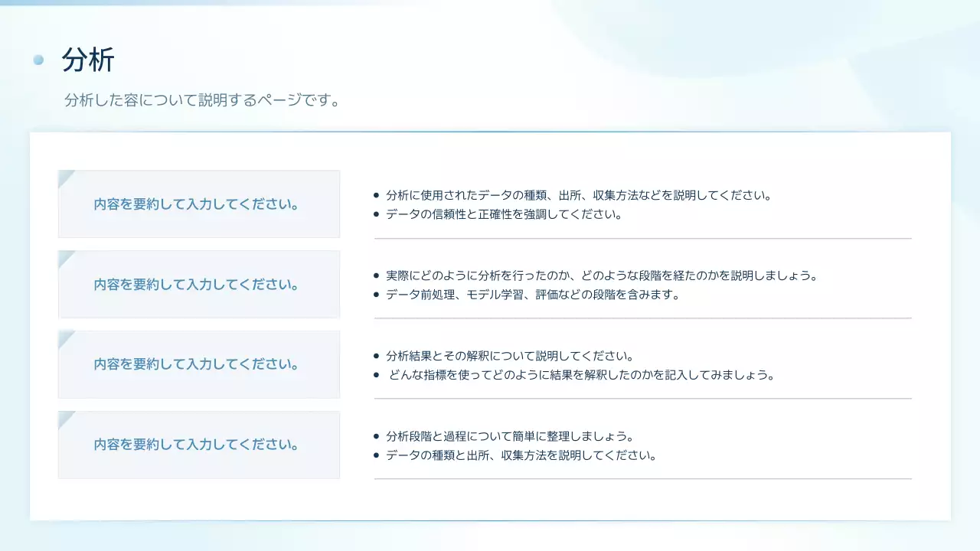Select the subtitle 分析した容について説明するページです
This screenshot has width=980, height=551.
[201, 99]
